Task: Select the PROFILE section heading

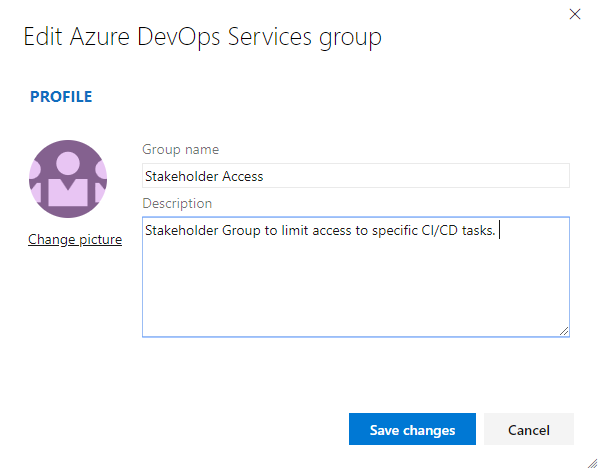Action: click(x=61, y=97)
